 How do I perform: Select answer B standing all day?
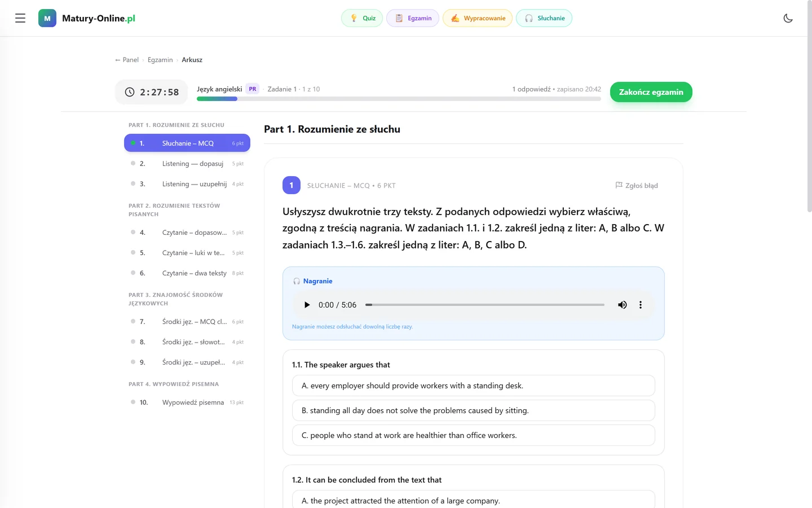[474, 410]
